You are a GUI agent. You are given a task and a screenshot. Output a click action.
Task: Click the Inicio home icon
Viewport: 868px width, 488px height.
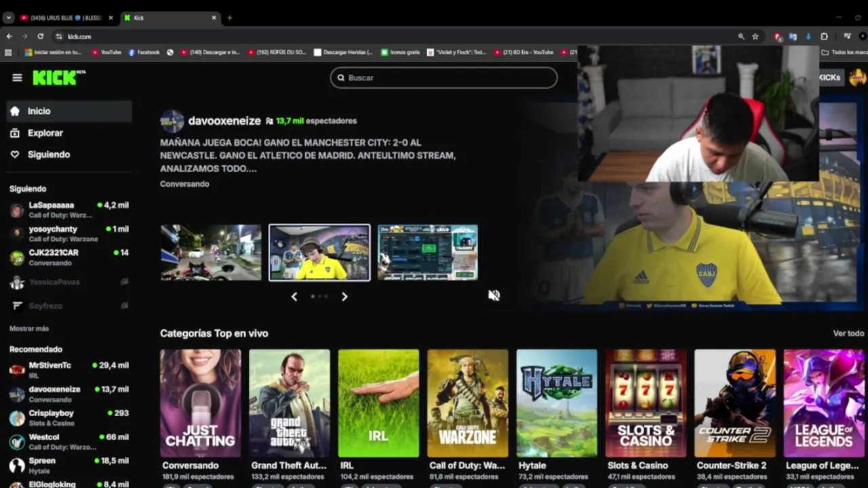[x=15, y=111]
